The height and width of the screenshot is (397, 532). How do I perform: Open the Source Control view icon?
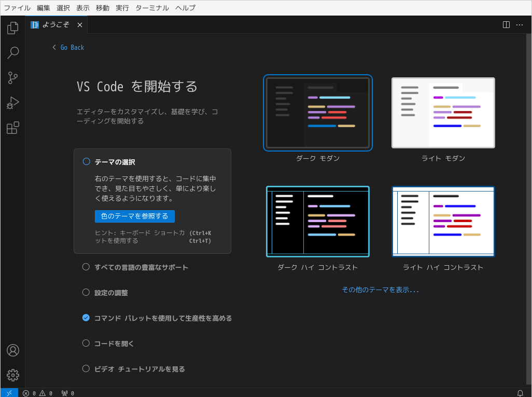tap(13, 78)
